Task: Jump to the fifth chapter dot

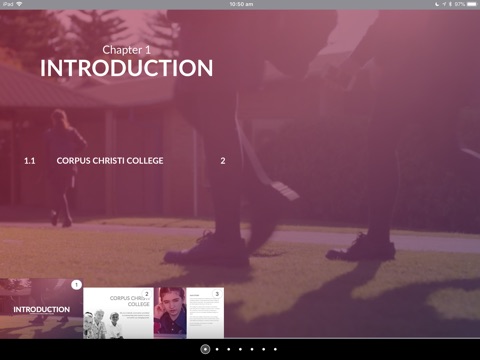Action: point(252,349)
